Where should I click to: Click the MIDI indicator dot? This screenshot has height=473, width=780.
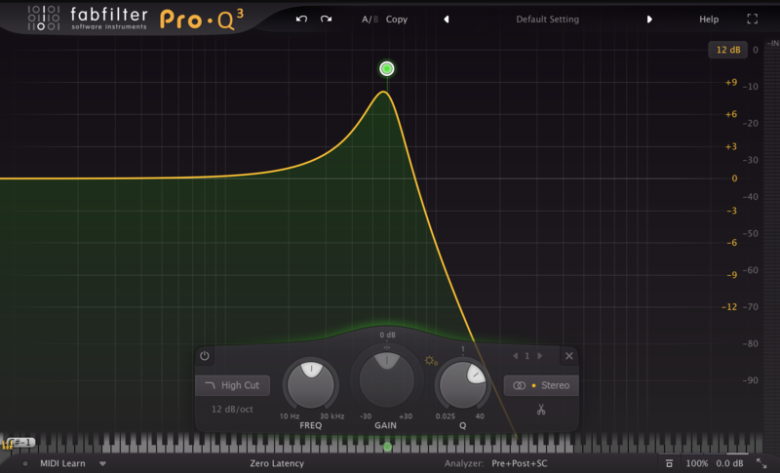25,464
